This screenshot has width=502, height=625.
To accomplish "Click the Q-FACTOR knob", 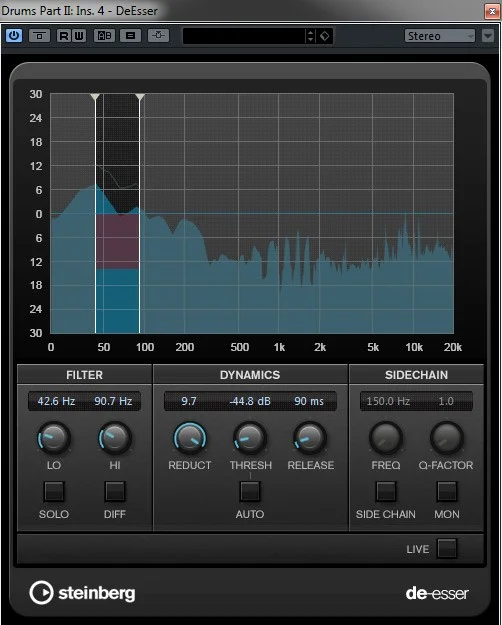I will pyautogui.click(x=447, y=438).
